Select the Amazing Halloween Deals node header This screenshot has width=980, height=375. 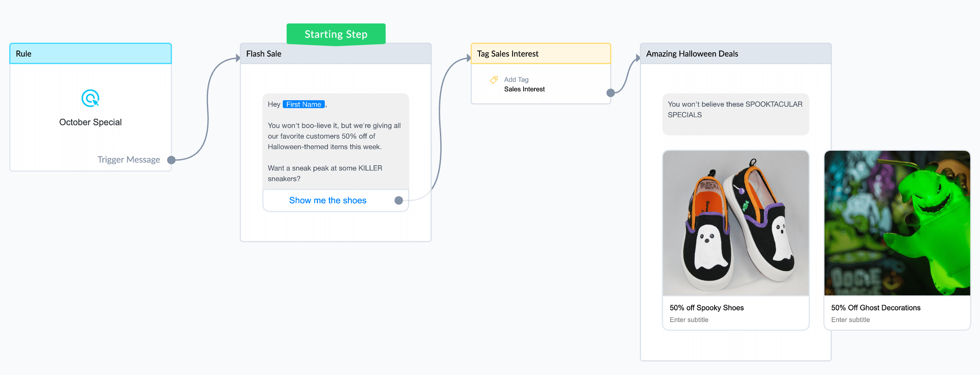tap(736, 54)
